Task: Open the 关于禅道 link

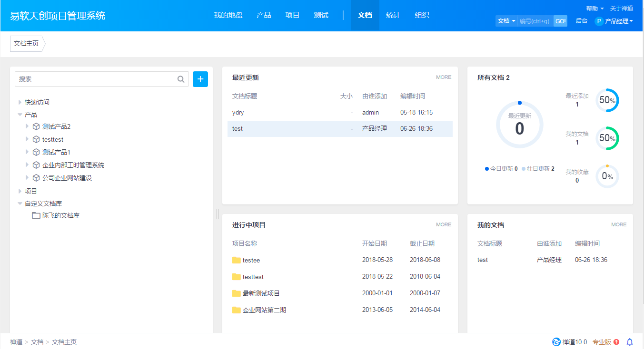Action: tap(622, 9)
